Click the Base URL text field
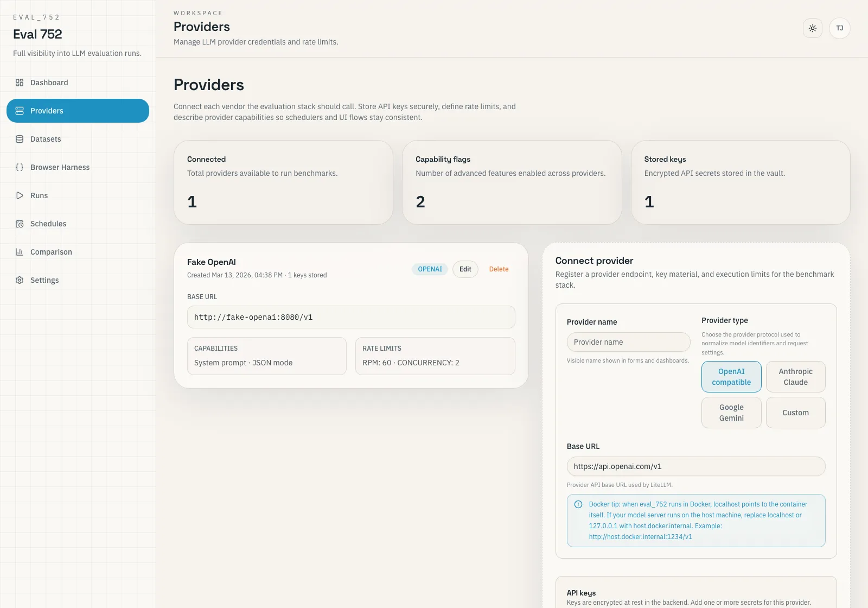This screenshot has height=608, width=868. coord(695,466)
